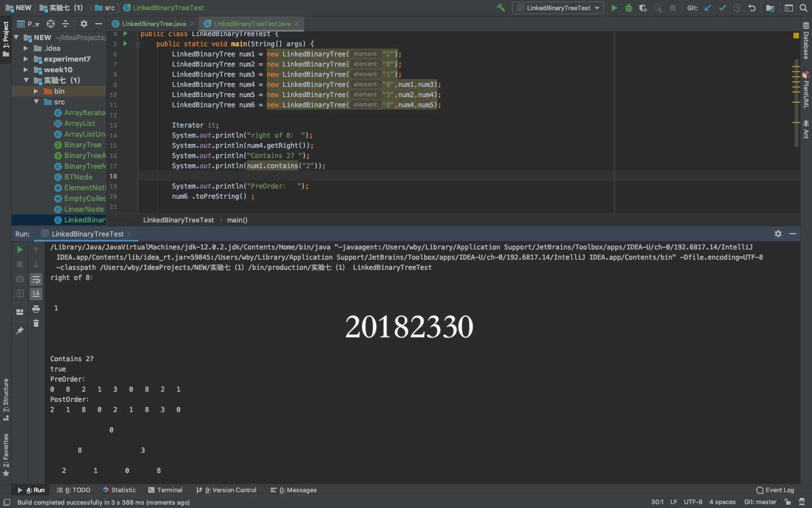
Task: Open the 0: Messages tool window
Action: point(294,490)
